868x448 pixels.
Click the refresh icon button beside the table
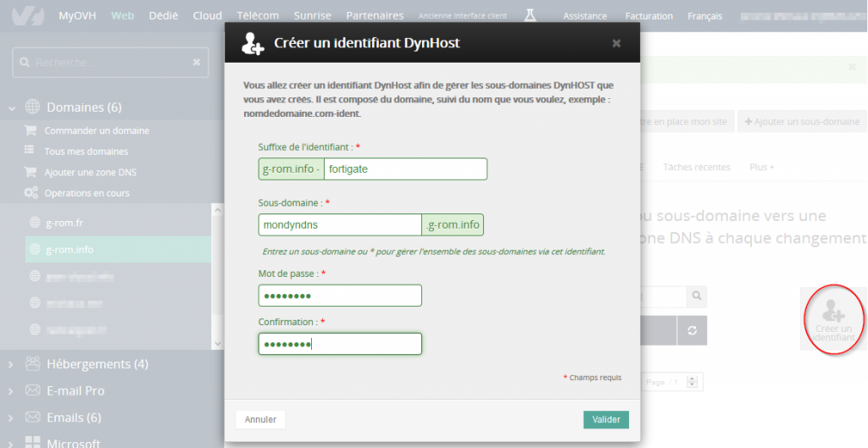click(692, 330)
